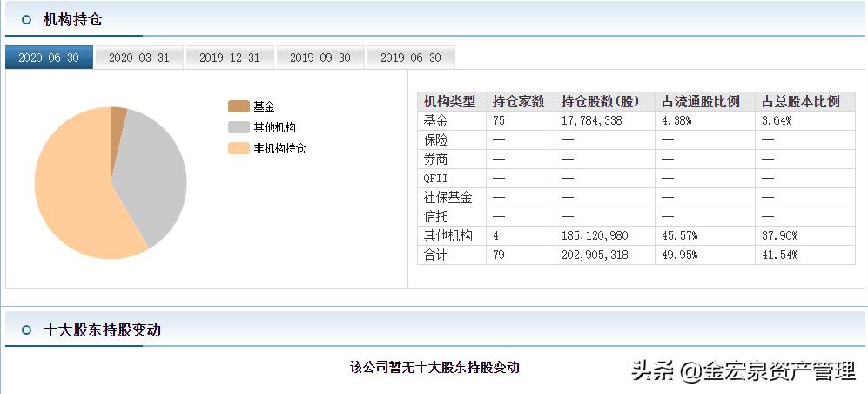
Task: Click the 基金 legend label
Action: (264, 106)
